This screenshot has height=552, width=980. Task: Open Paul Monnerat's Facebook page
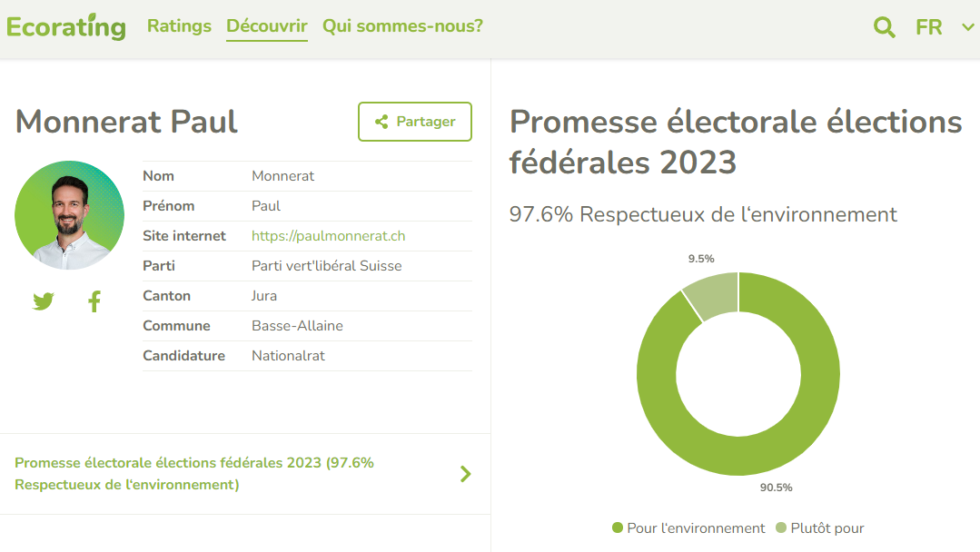(x=94, y=301)
